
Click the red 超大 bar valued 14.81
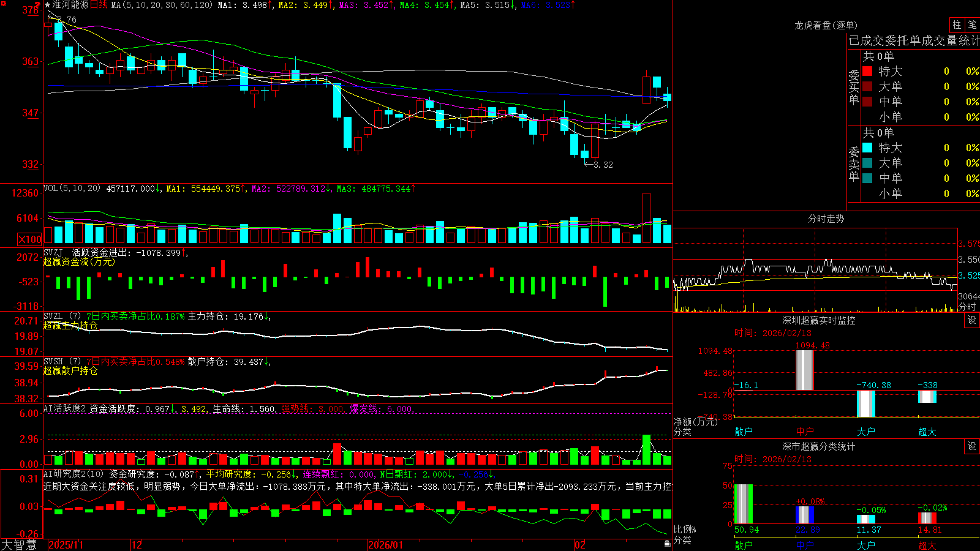click(927, 518)
